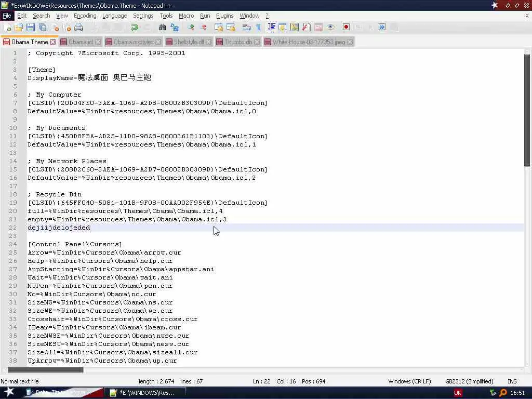Open the Plugins menu
Image resolution: width=532 pixels, height=399 pixels.
point(224,16)
